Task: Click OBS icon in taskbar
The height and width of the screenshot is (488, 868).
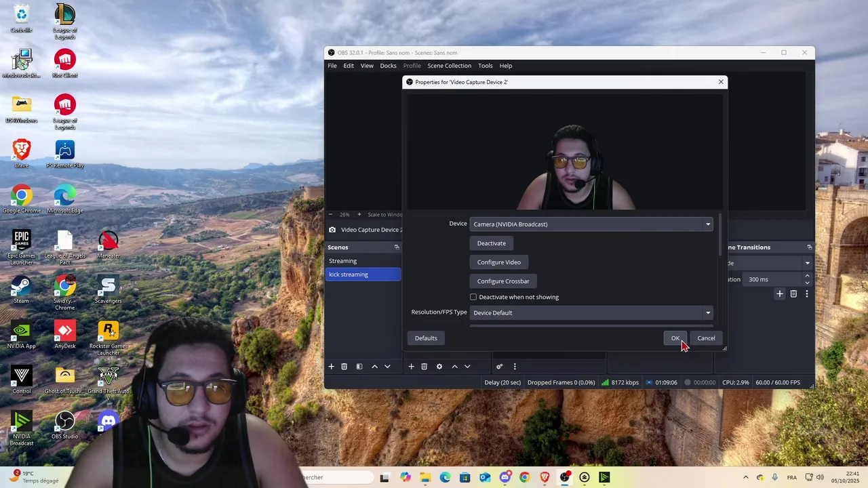Action: pos(564,477)
